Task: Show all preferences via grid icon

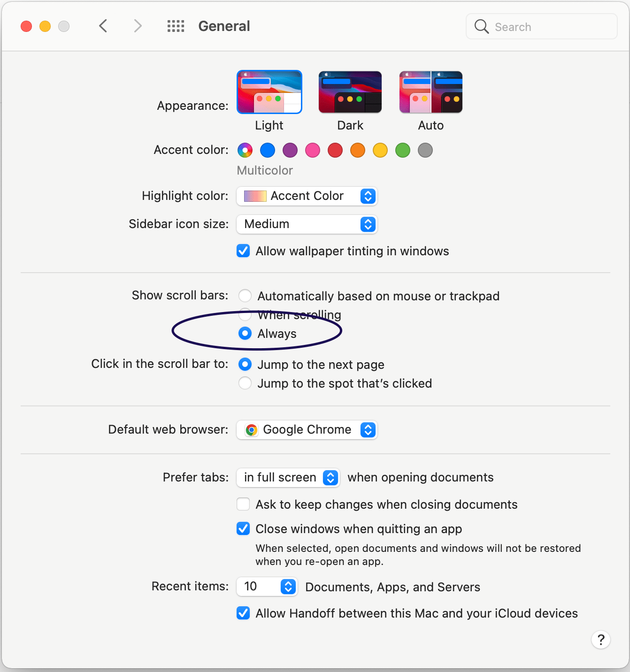Action: (x=176, y=26)
